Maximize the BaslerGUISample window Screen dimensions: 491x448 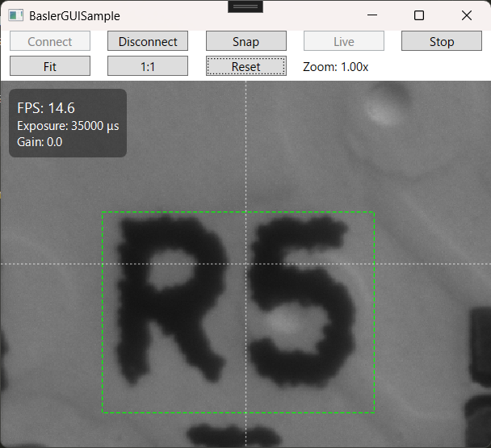coord(419,15)
